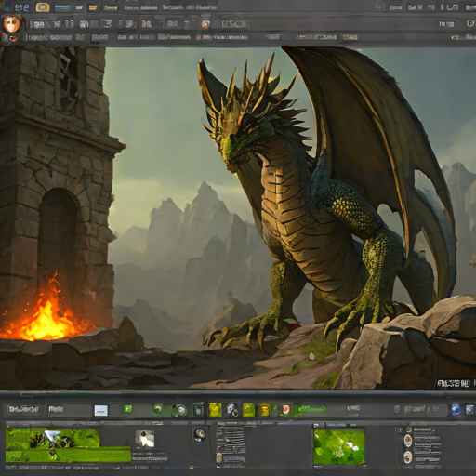Image resolution: width=476 pixels, height=476 pixels.
Task: Click the bright yellow square icon in the bottom toolbar
Action: coord(215,410)
